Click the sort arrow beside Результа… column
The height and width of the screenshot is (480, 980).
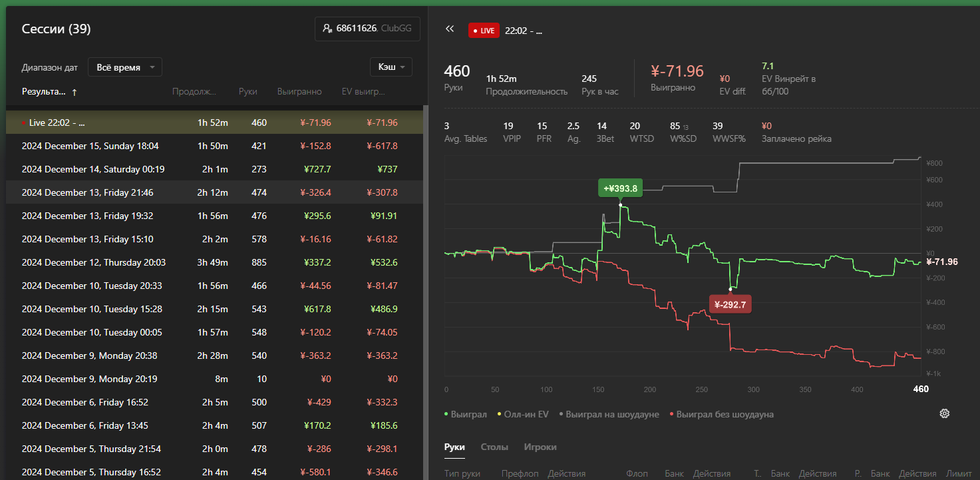(x=74, y=93)
